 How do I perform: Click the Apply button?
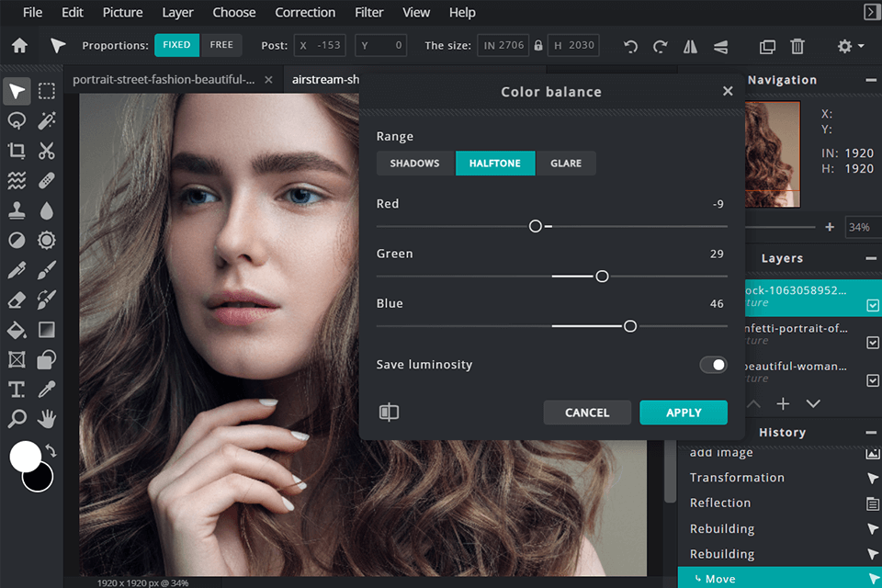[684, 413]
